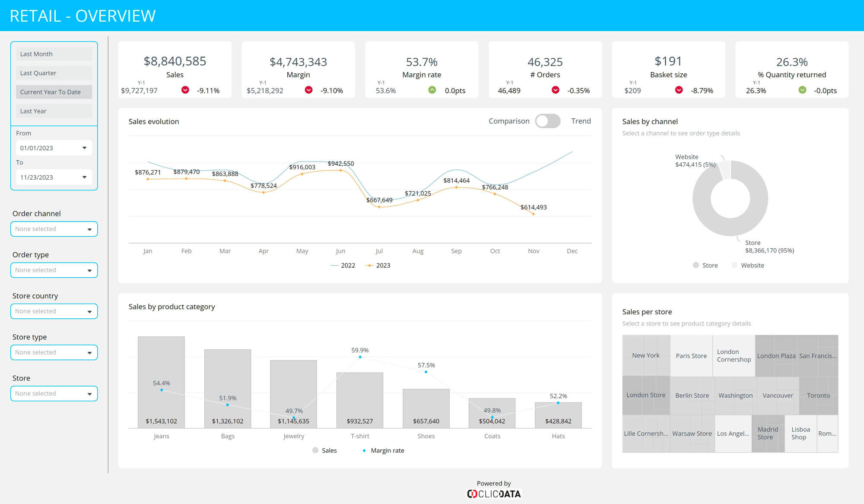The width and height of the screenshot is (864, 504).
Task: Click the green increase icon under Margin rate
Action: point(432,91)
